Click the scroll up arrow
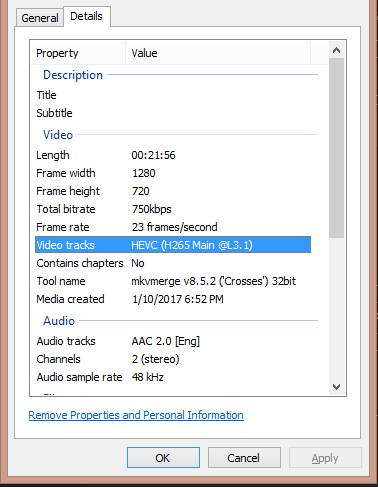 point(336,50)
